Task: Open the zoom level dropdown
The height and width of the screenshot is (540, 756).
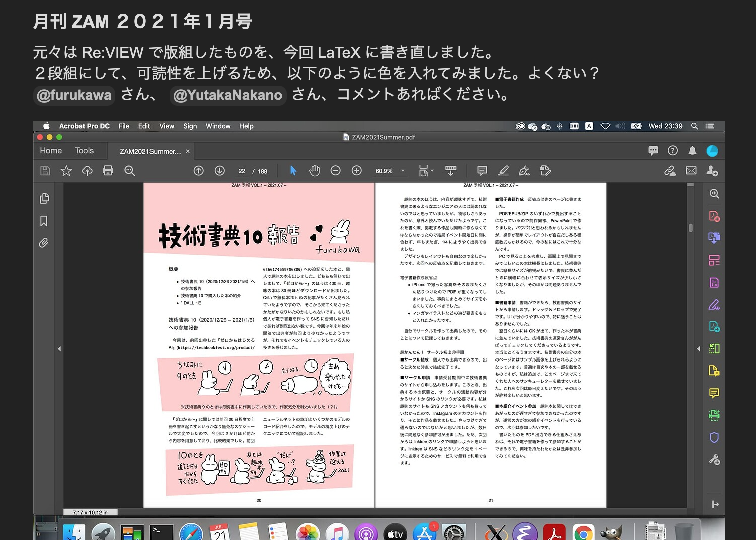Action: click(x=403, y=171)
